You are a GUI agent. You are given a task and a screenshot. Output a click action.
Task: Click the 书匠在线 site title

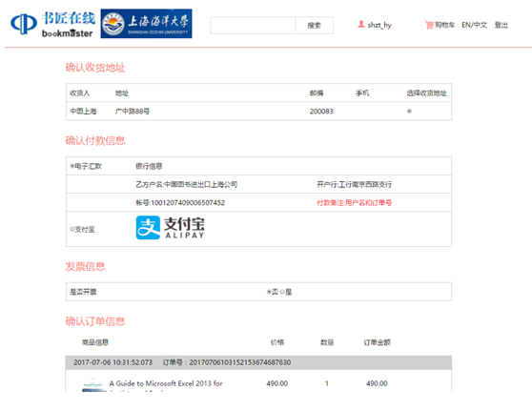69,18
